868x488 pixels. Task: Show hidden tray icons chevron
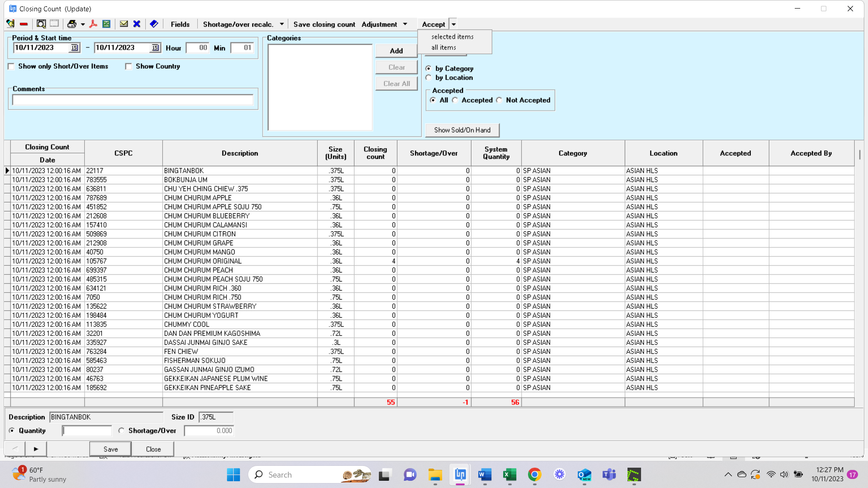pyautogui.click(x=728, y=474)
